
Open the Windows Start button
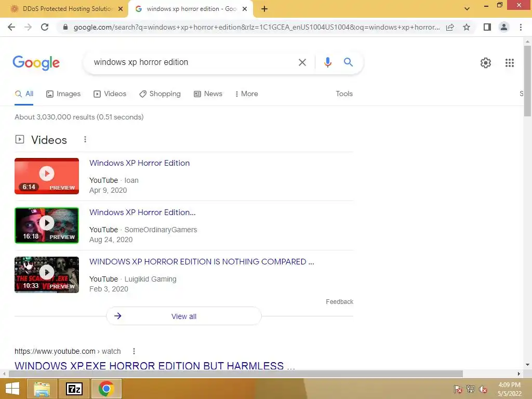pos(12,389)
